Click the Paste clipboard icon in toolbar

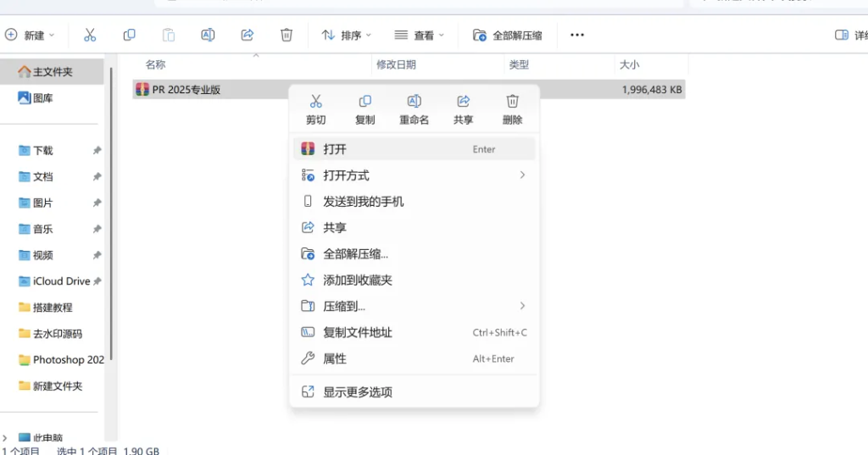coord(169,36)
